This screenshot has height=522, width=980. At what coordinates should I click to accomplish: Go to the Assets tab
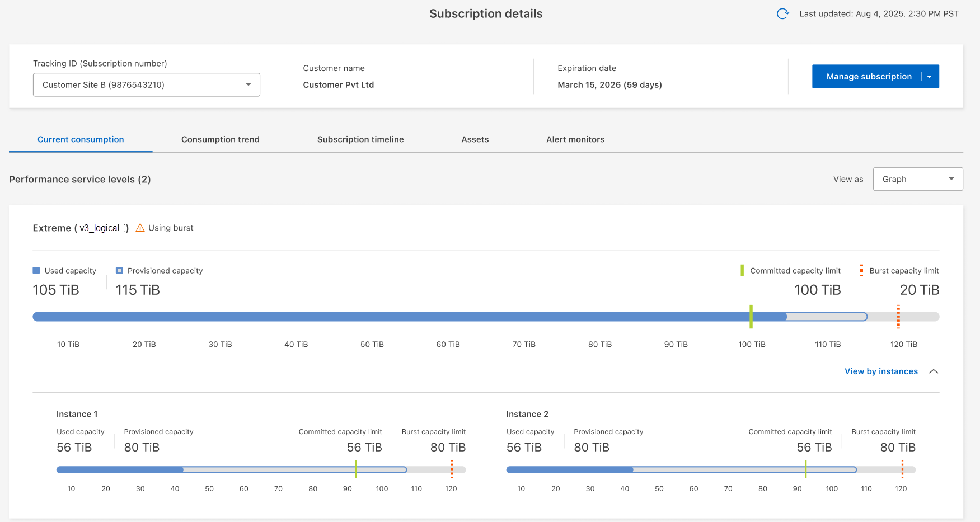pos(475,139)
